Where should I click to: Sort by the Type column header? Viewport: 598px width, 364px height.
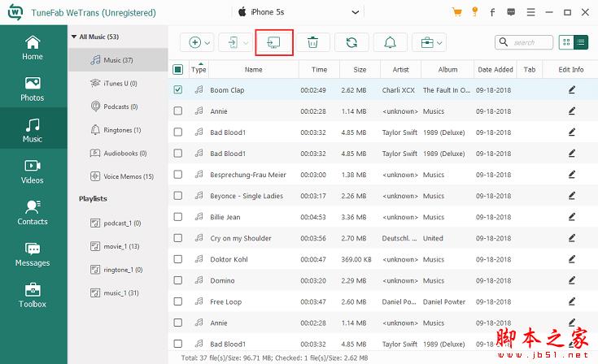click(x=199, y=69)
